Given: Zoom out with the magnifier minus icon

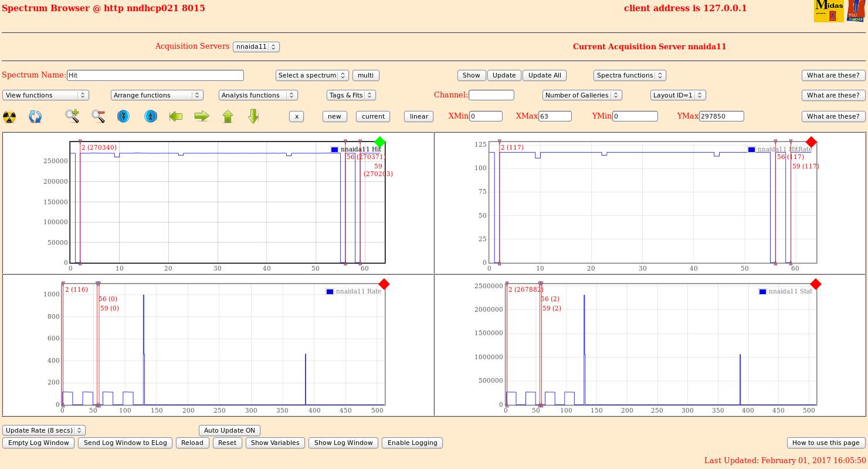Looking at the screenshot, I should coord(98,116).
